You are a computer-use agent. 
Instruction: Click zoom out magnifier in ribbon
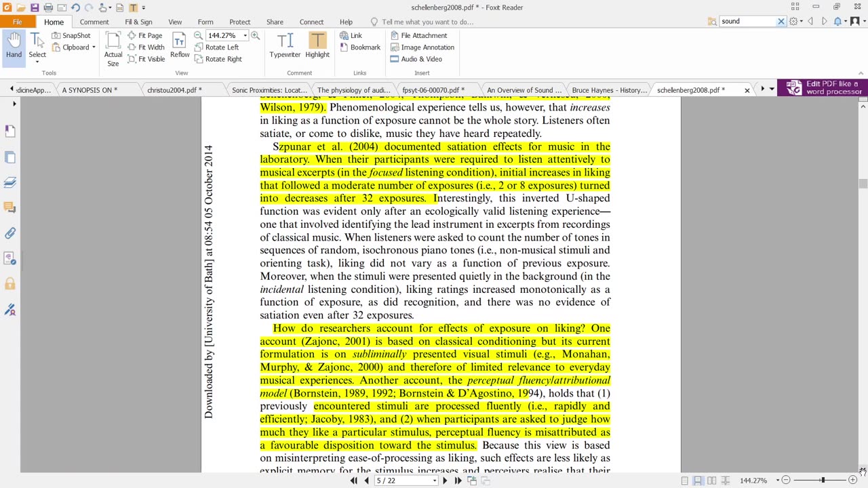click(x=198, y=35)
